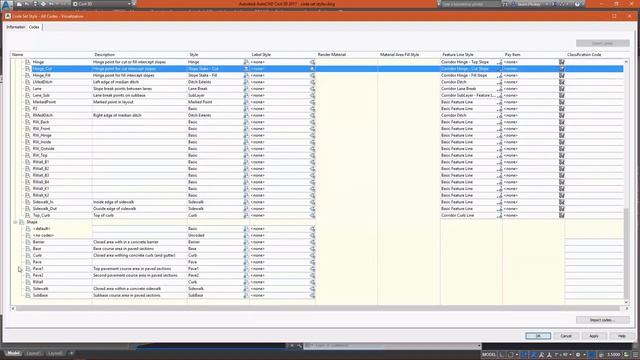Click feature line style icon for RW_Front row
This screenshot has height=360, width=640.
(x=499, y=129)
